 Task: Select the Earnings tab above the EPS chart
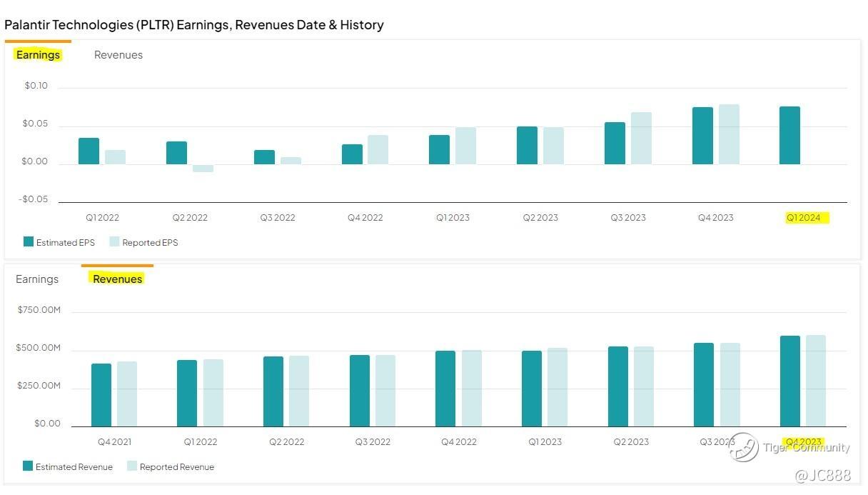click(38, 55)
